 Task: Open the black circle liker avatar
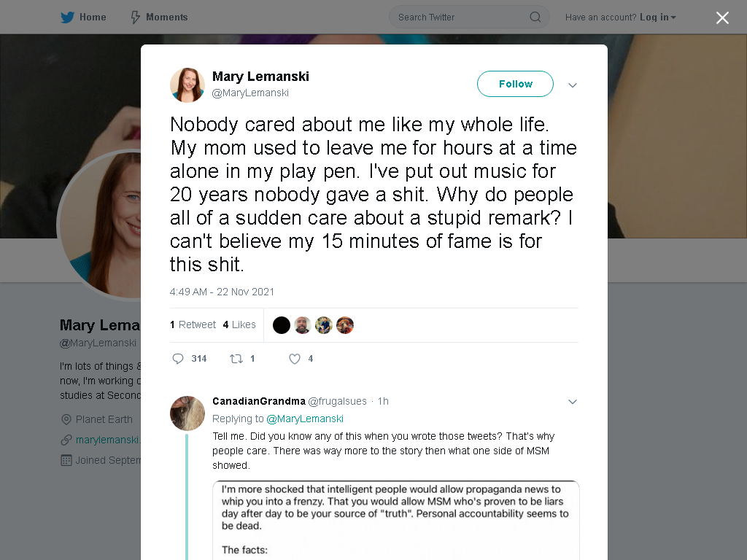pos(282,325)
